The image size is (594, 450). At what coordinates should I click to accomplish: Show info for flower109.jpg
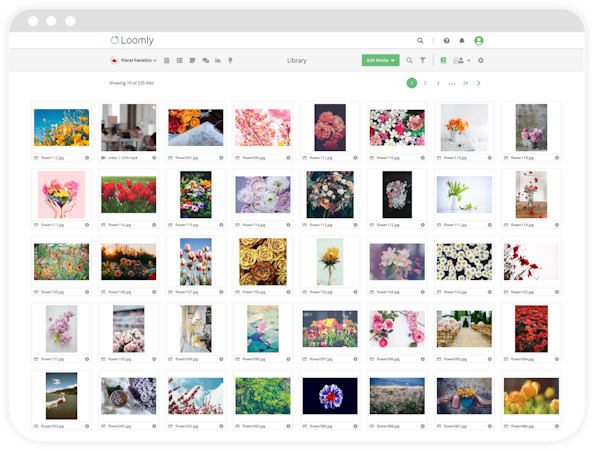pyautogui.click(x=87, y=292)
